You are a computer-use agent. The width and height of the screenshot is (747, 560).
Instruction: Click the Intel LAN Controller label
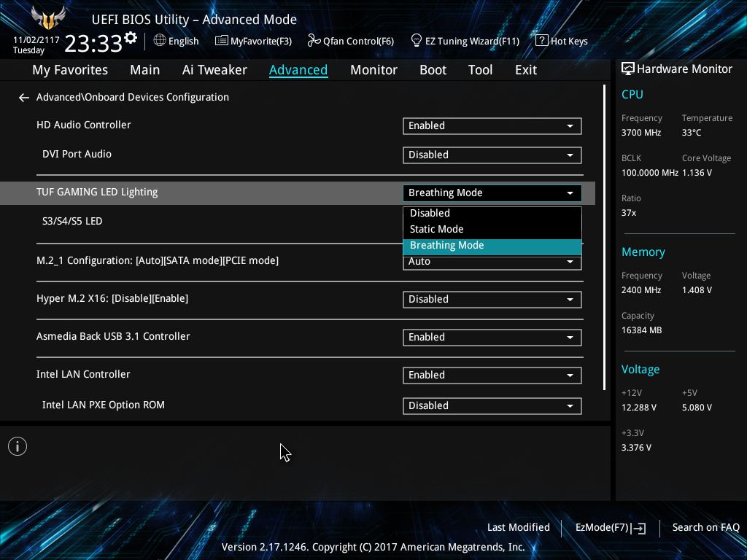pos(83,374)
